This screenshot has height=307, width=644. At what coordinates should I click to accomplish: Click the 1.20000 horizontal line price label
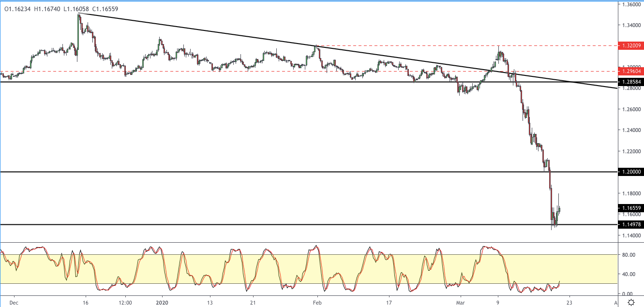(x=631, y=172)
